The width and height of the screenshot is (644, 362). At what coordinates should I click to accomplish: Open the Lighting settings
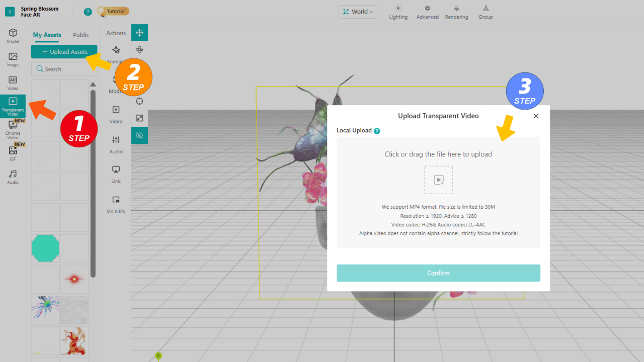click(398, 12)
